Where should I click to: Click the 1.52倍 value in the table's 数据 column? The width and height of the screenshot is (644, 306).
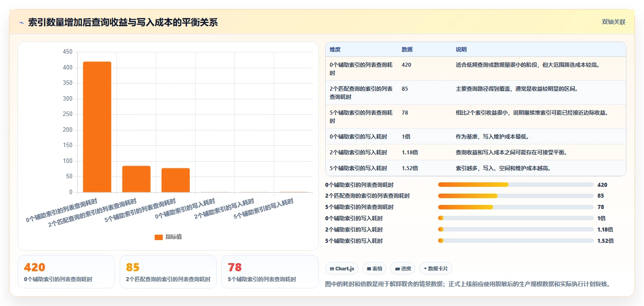(410, 168)
